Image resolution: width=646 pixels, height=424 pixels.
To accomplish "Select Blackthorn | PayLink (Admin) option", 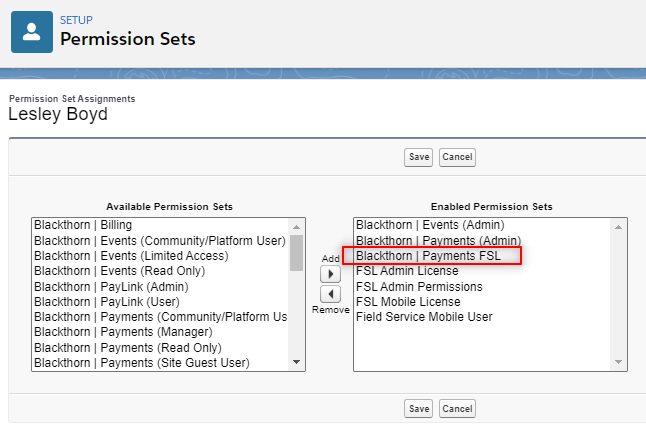I will pos(161,286).
